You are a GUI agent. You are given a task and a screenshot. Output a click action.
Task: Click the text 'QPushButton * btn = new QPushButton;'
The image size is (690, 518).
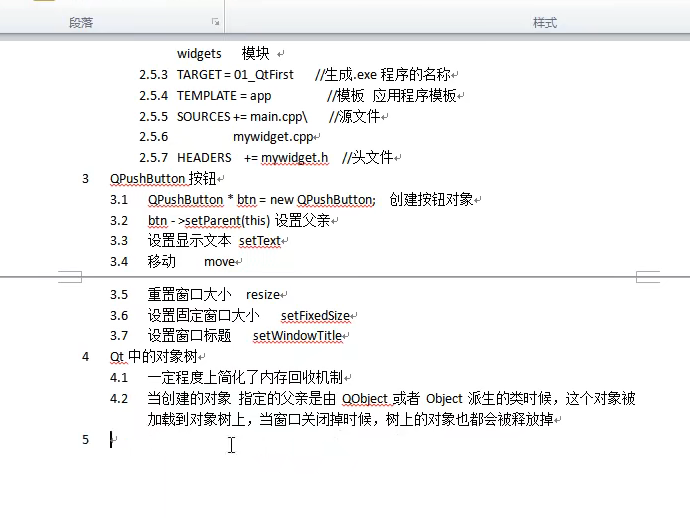(262, 200)
